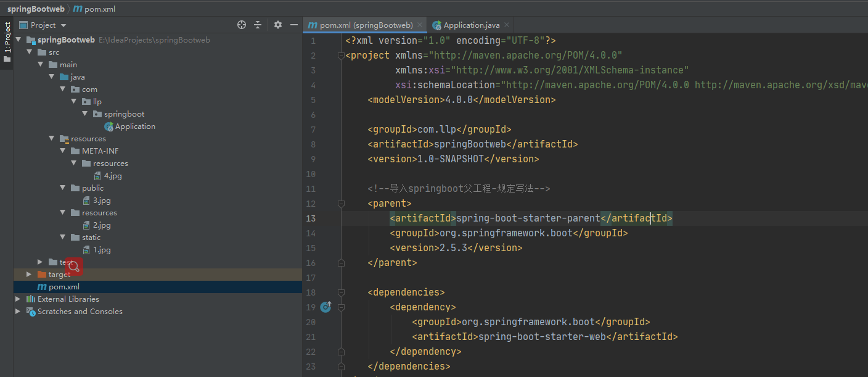Click the Application.java tab icon
The image size is (868, 377).
[x=437, y=25]
